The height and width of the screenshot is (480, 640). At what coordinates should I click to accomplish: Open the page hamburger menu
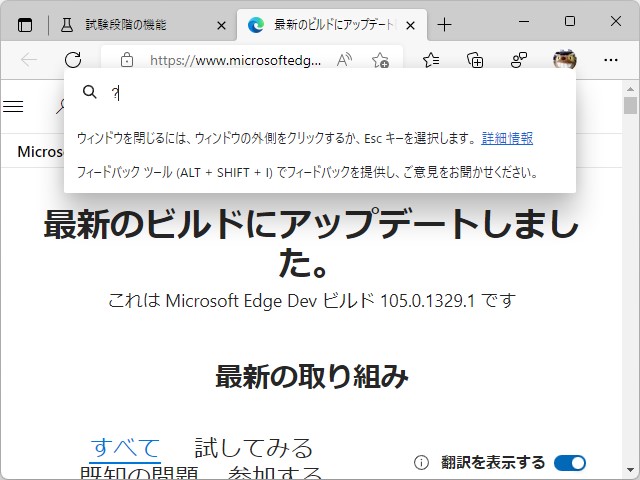click(13, 106)
